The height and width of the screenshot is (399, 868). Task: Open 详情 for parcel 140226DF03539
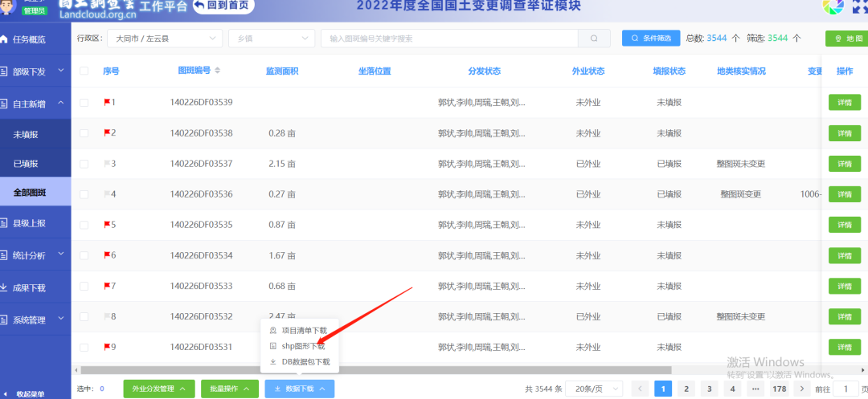(844, 102)
